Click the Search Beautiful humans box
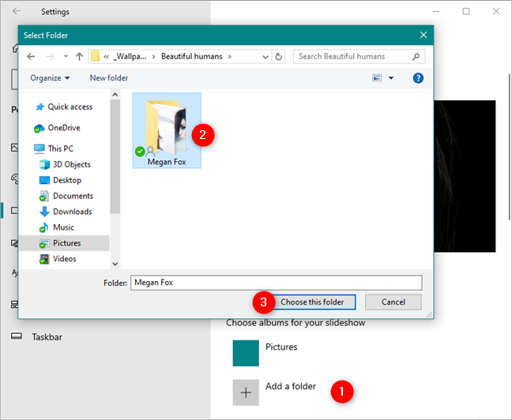 point(360,57)
